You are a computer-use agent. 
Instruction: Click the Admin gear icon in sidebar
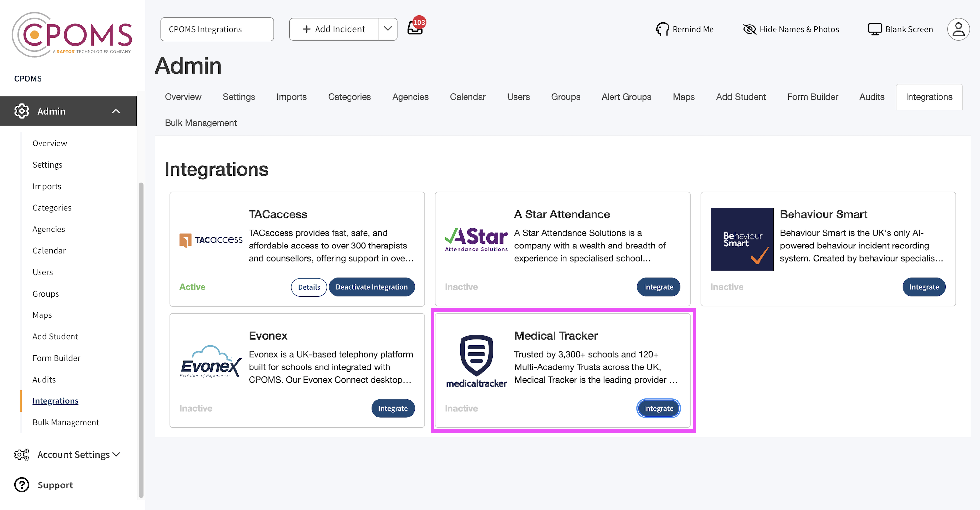(22, 111)
